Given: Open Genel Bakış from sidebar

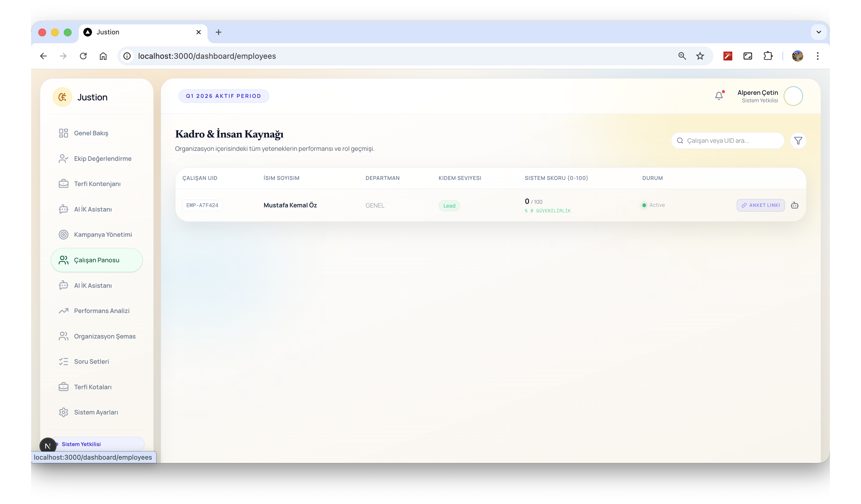Looking at the screenshot, I should coord(97,133).
